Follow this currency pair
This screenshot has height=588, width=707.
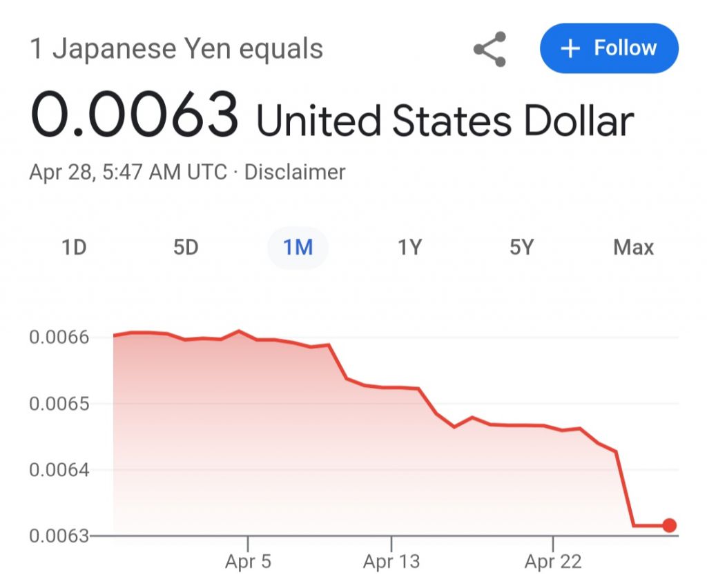pos(609,48)
